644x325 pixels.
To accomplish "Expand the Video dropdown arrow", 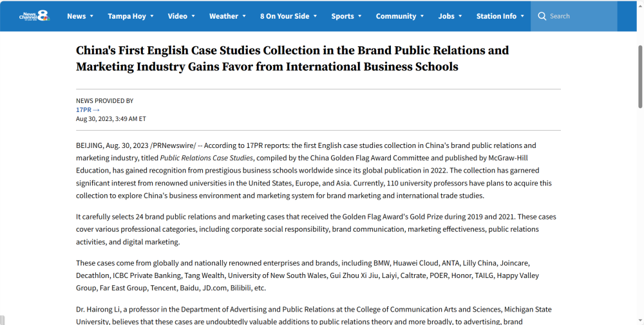I will (x=193, y=16).
